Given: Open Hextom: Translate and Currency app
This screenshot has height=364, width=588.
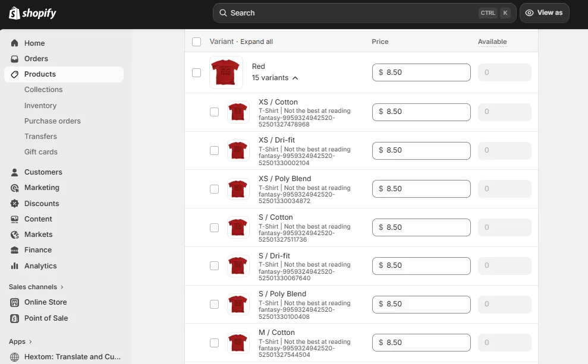Looking at the screenshot, I should tap(73, 357).
